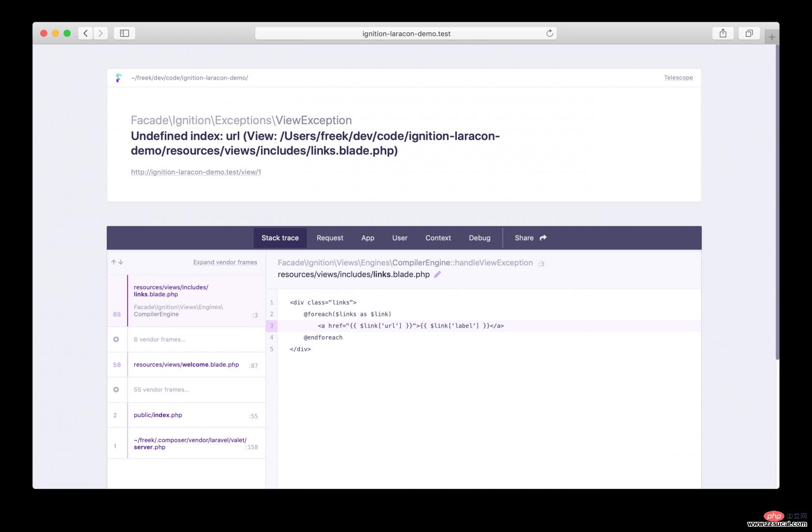
Task: Minimize the window with yellow button
Action: [55, 33]
